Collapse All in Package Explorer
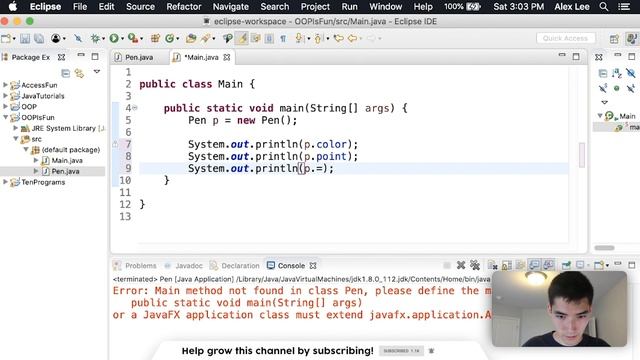The height and width of the screenshot is (360, 640). [x=65, y=73]
